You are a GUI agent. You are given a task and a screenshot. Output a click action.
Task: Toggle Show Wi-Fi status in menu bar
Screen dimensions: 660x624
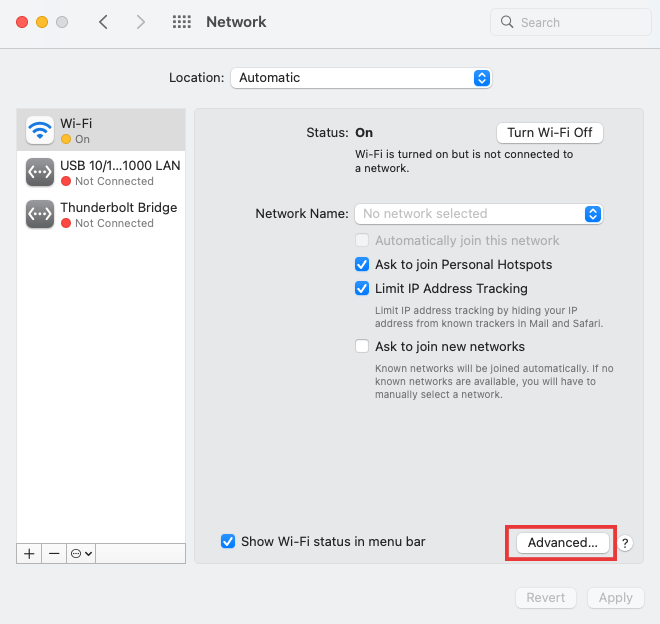228,542
